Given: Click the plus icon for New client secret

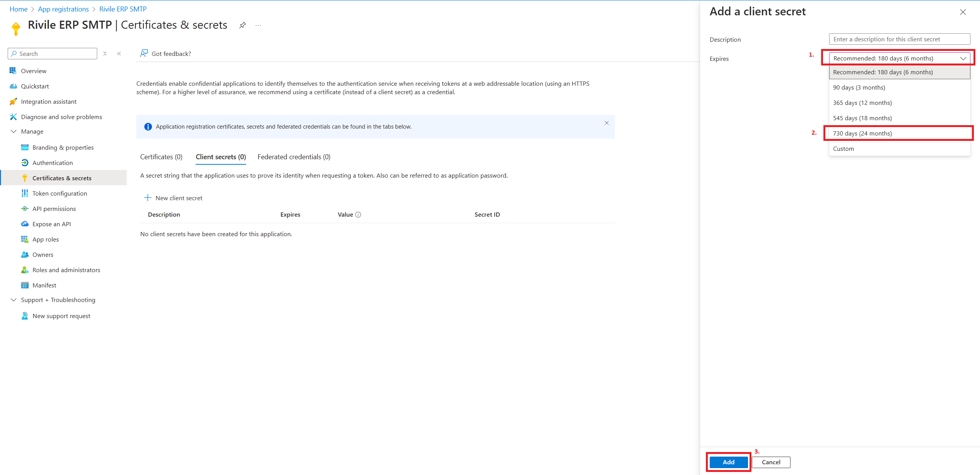Looking at the screenshot, I should click(148, 198).
